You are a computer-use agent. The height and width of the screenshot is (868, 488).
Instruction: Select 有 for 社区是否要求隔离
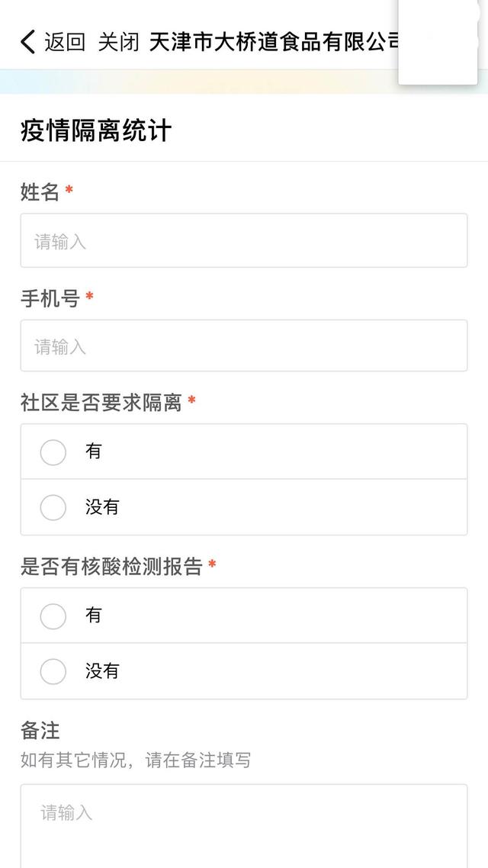(x=53, y=452)
